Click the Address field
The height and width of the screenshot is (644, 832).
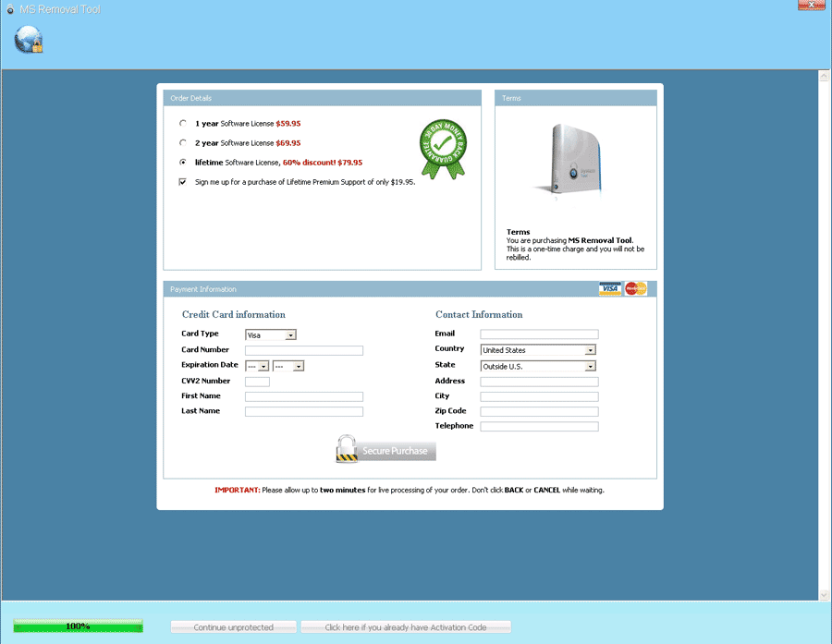[x=539, y=382]
